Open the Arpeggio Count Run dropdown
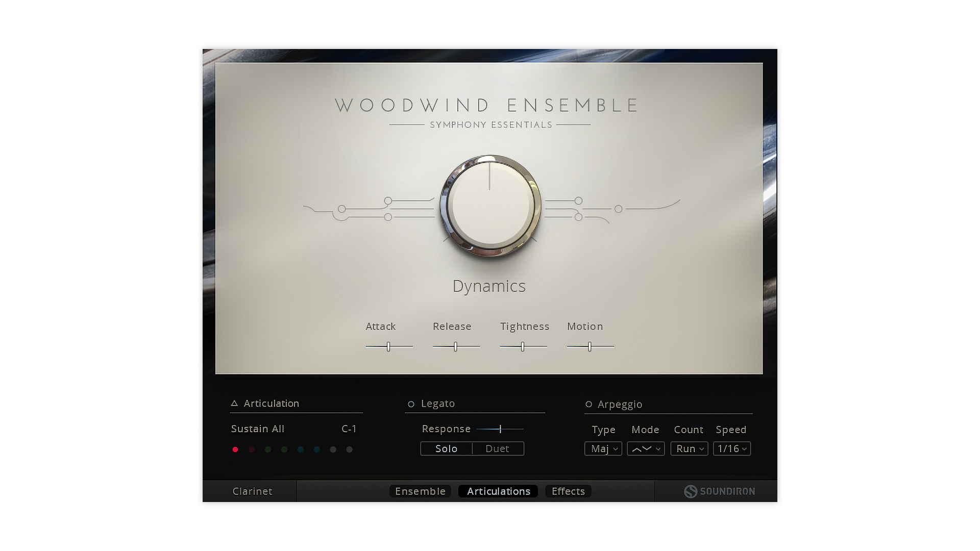 pos(689,448)
